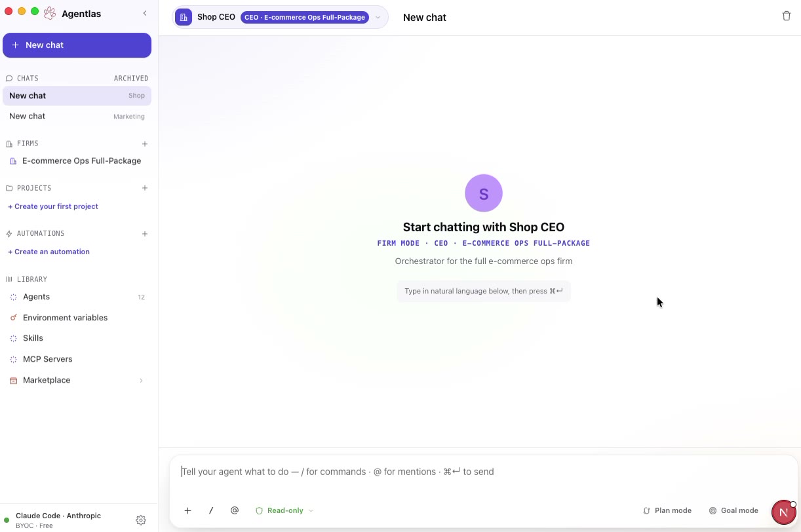Viewport: 801px width, 532px height.
Task: Click the Skills dotted-circle icon
Action: tap(13, 338)
